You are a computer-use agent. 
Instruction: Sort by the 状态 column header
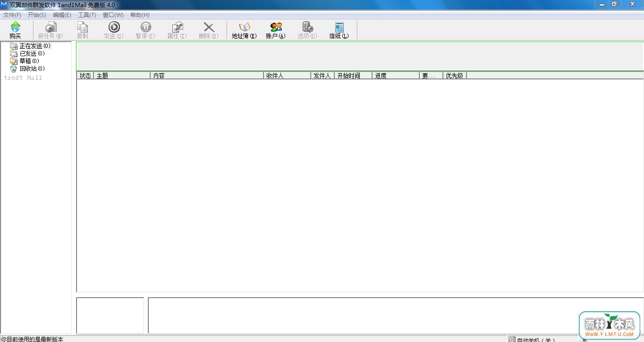(x=85, y=76)
